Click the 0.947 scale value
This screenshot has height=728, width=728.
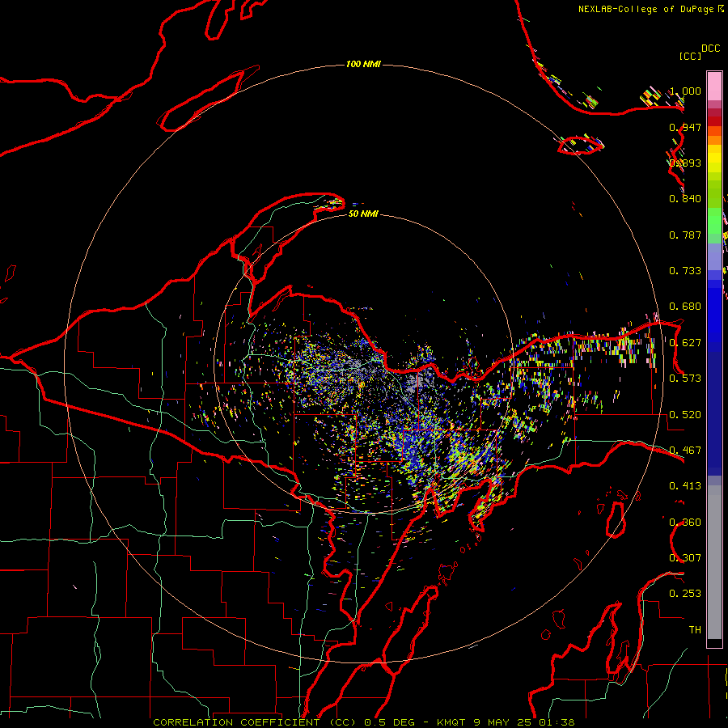pos(685,127)
